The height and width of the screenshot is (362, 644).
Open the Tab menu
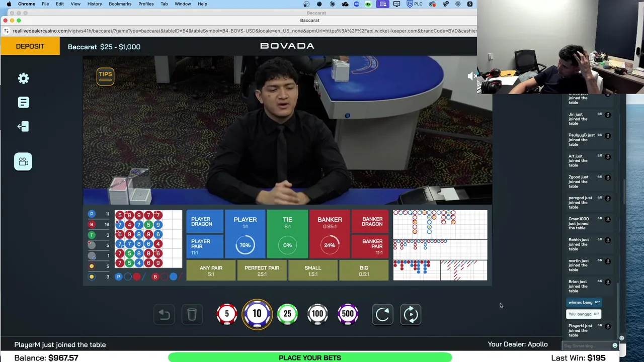(x=164, y=4)
